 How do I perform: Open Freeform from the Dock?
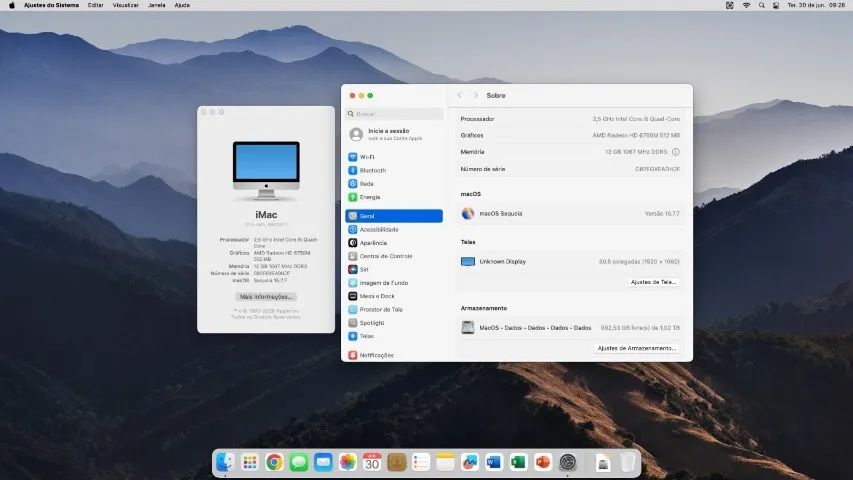(469, 462)
